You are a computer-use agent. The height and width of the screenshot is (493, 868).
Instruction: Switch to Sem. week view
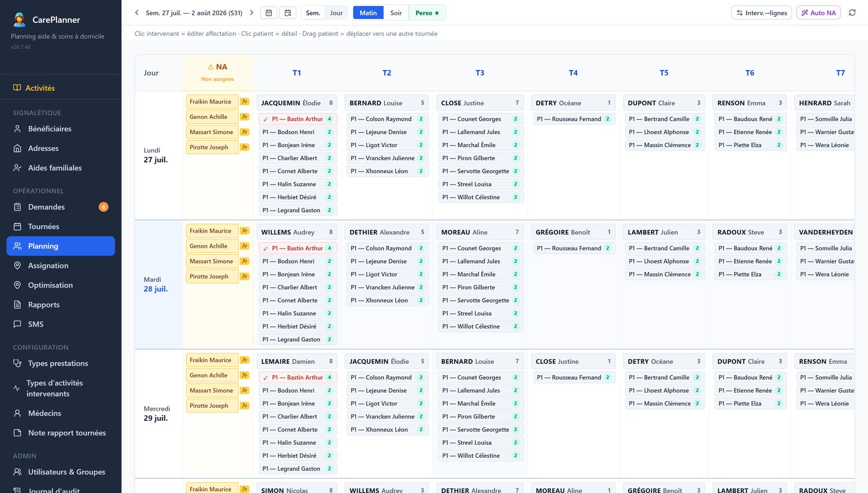(313, 13)
